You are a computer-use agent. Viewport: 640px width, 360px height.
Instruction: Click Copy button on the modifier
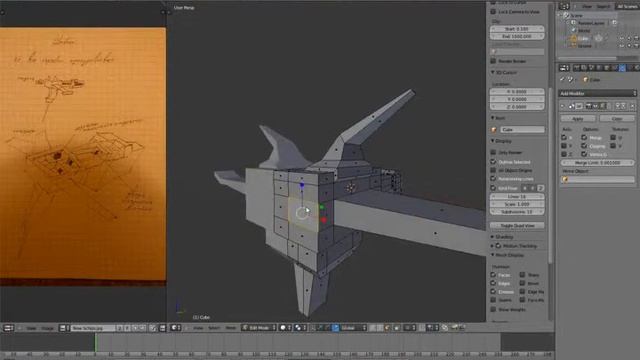pyautogui.click(x=617, y=119)
